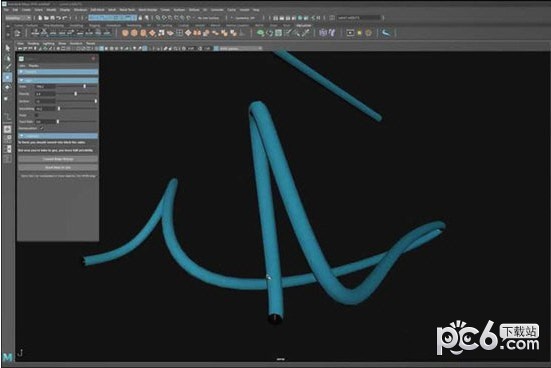
Task: Create a polygon sphere from the shelf
Action: click(x=125, y=33)
